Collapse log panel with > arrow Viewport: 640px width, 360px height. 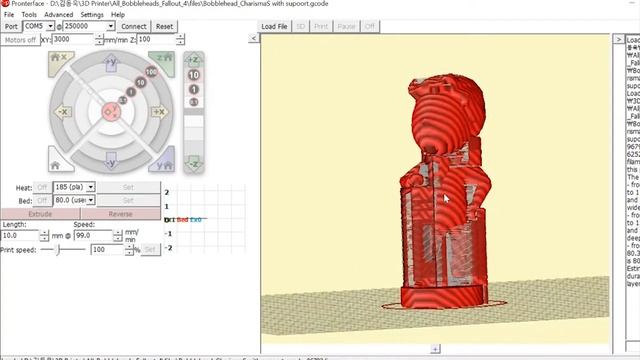618,39
